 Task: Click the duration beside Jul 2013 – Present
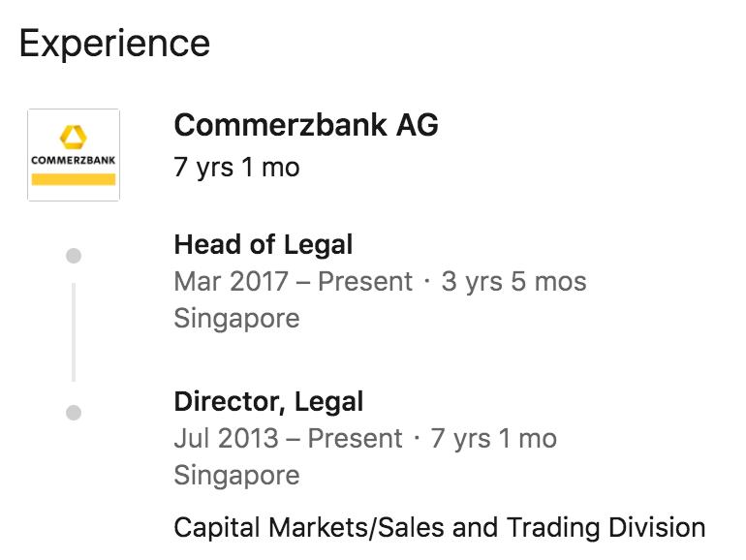(x=494, y=439)
